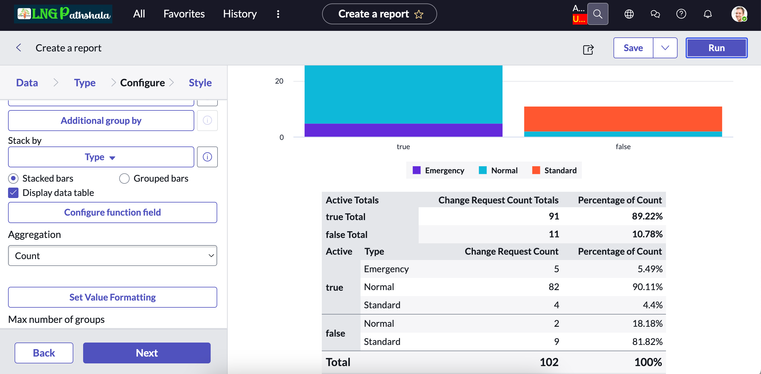Expand the Save options arrow
The image size is (761, 374).
click(x=665, y=48)
